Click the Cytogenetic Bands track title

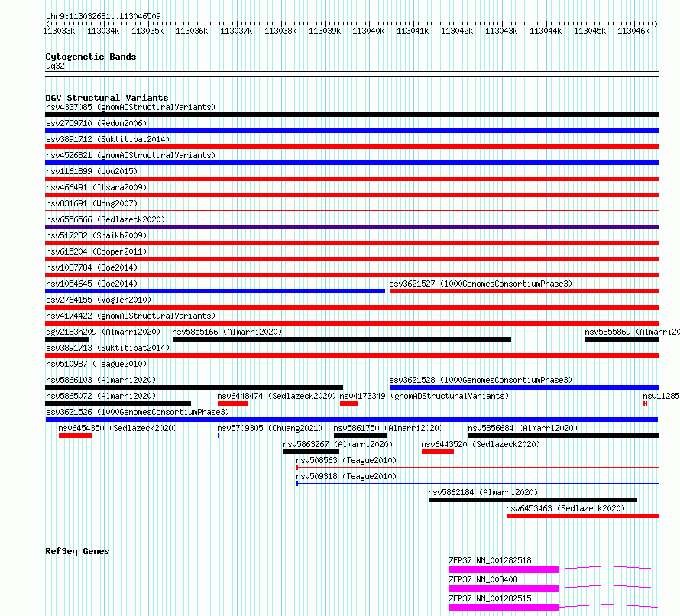(x=91, y=57)
